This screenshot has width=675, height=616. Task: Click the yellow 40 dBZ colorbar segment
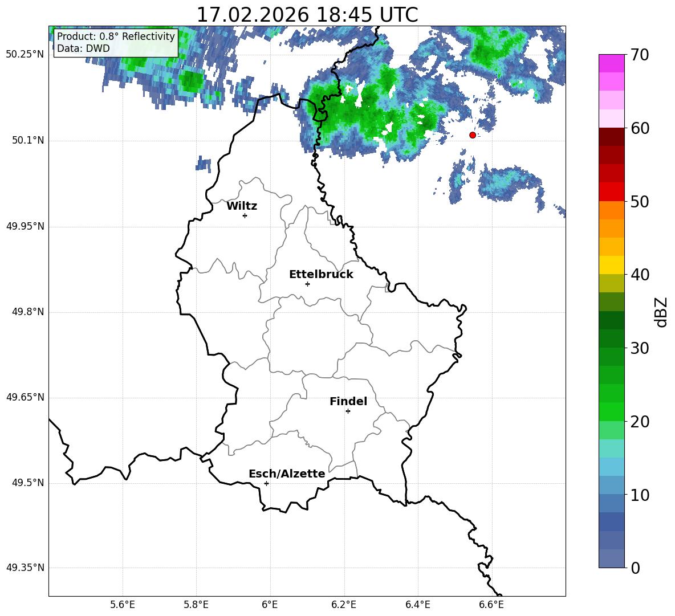click(611, 266)
